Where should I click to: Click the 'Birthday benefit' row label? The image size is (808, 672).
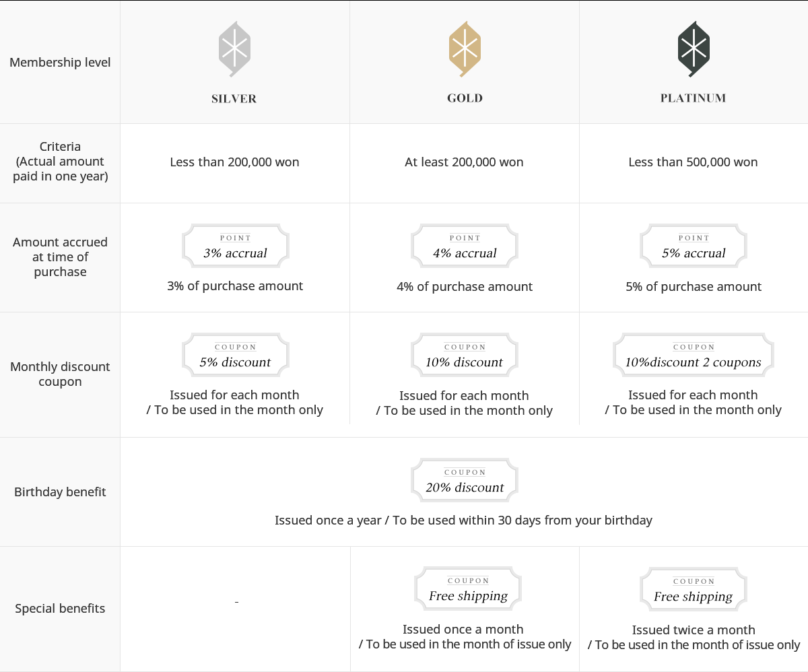[60, 492]
